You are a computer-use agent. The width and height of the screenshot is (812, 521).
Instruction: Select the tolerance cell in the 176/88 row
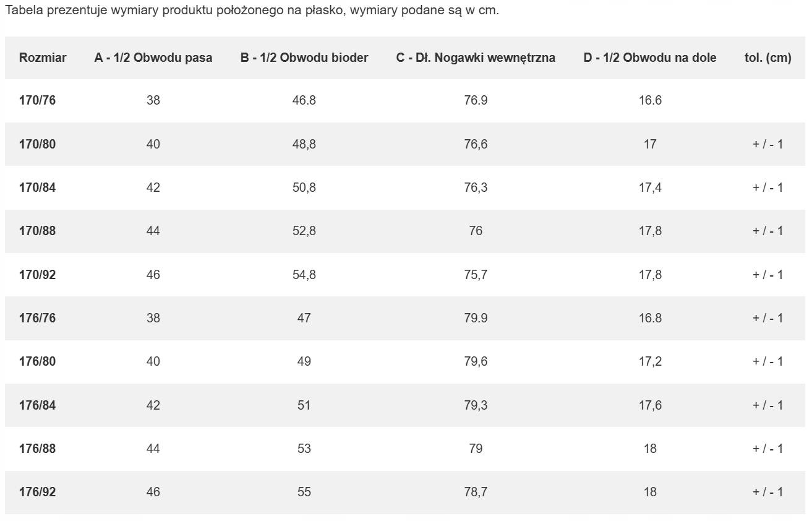coord(768,449)
